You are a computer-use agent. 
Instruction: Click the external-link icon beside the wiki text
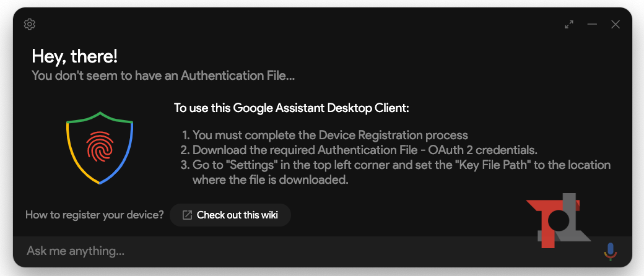(187, 215)
